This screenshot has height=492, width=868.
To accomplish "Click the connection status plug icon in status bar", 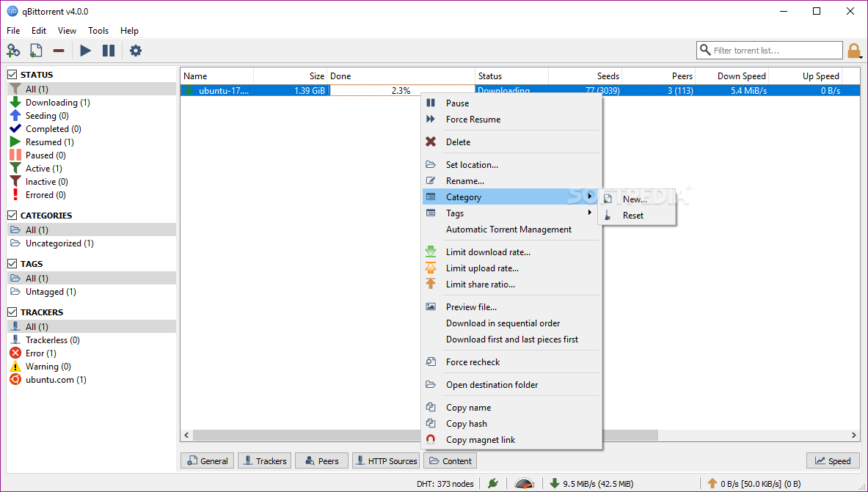I will tap(493, 483).
